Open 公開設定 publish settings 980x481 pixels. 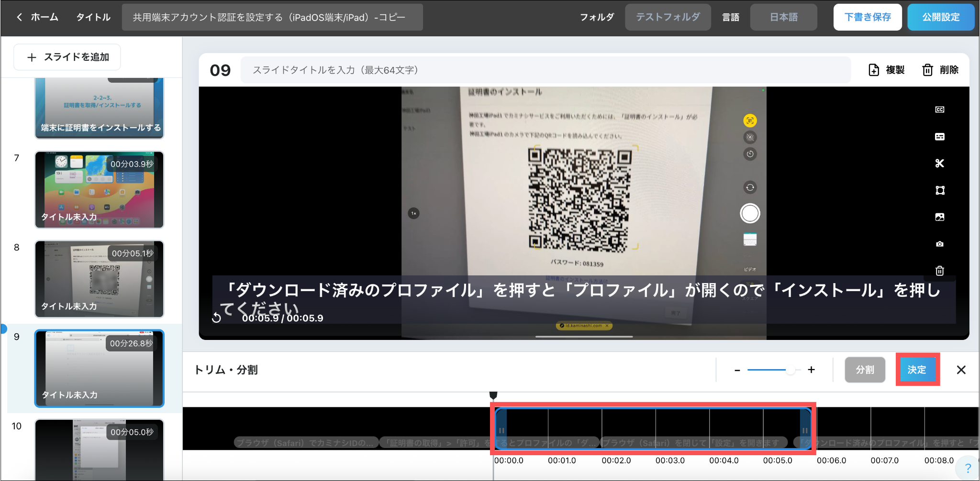(x=941, y=17)
